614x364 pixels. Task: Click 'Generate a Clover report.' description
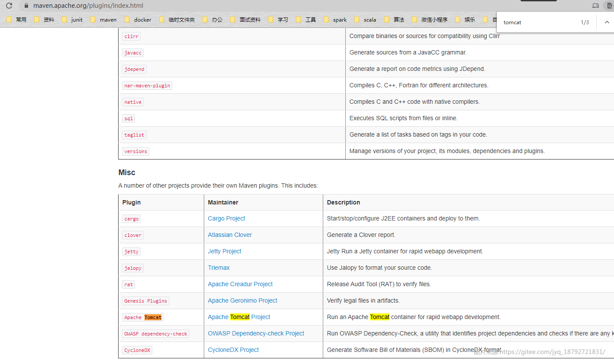361,235
